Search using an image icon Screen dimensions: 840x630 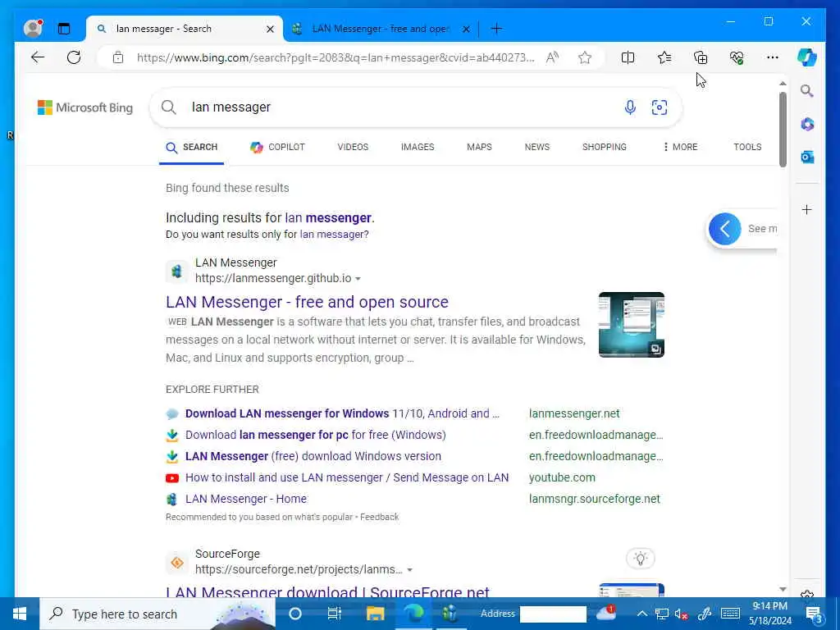click(660, 107)
